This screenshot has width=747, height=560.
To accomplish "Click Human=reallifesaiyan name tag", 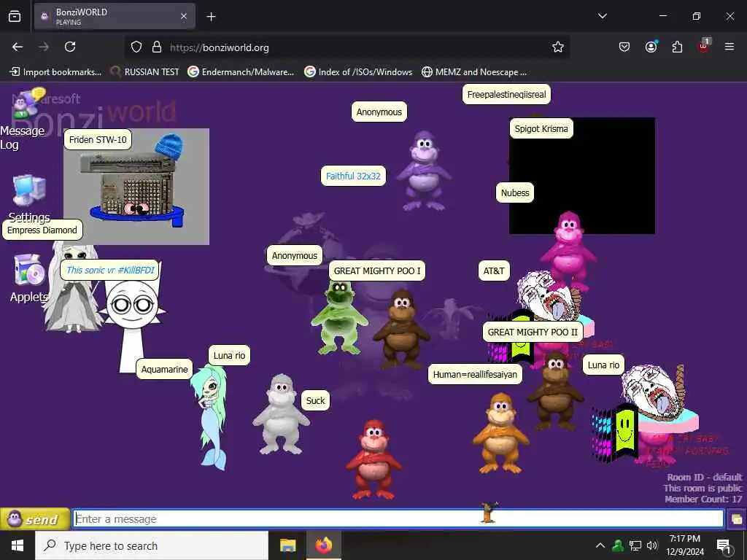I will (475, 374).
